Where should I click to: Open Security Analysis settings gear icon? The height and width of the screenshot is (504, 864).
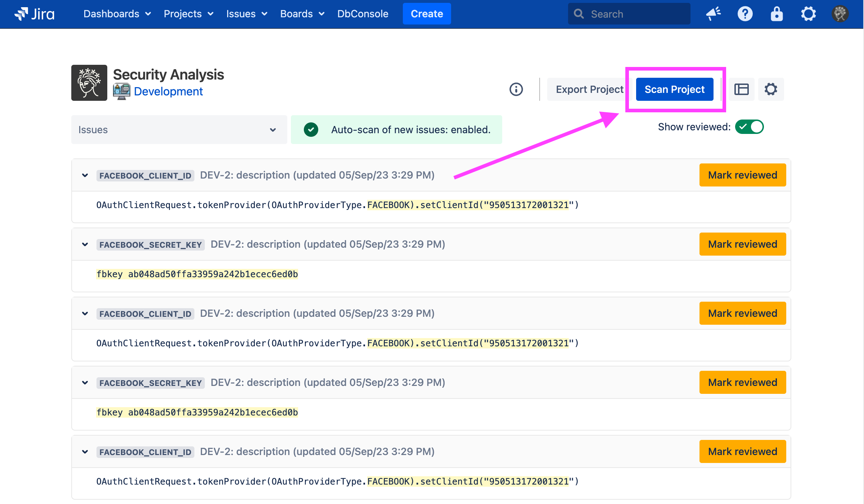(x=771, y=89)
